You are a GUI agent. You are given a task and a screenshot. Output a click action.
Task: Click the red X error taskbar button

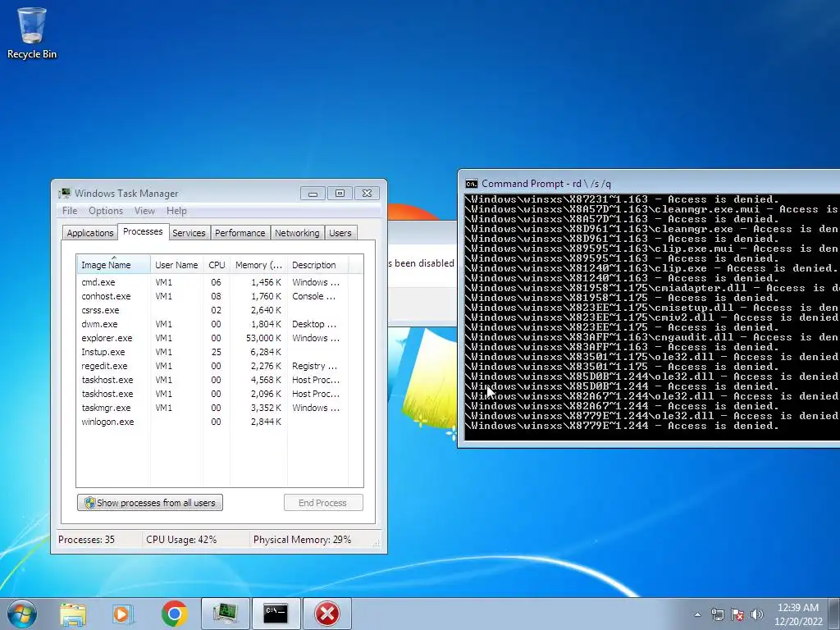(x=326, y=614)
